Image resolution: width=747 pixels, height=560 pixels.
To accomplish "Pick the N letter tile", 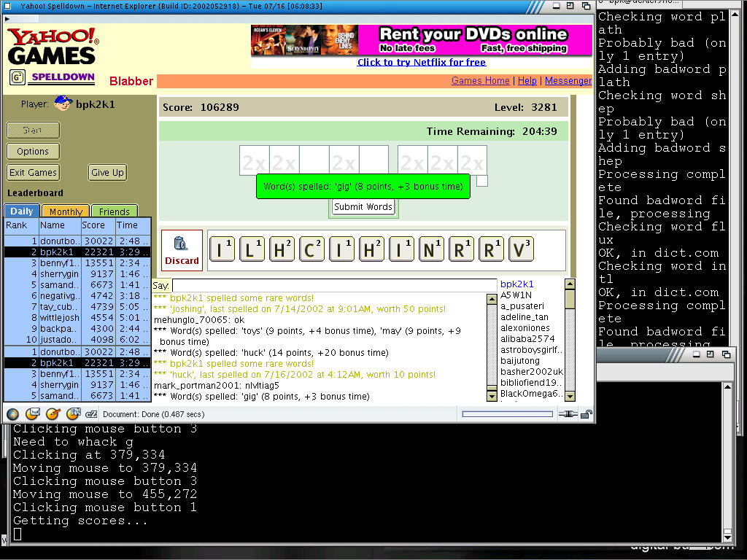I will click(x=431, y=249).
